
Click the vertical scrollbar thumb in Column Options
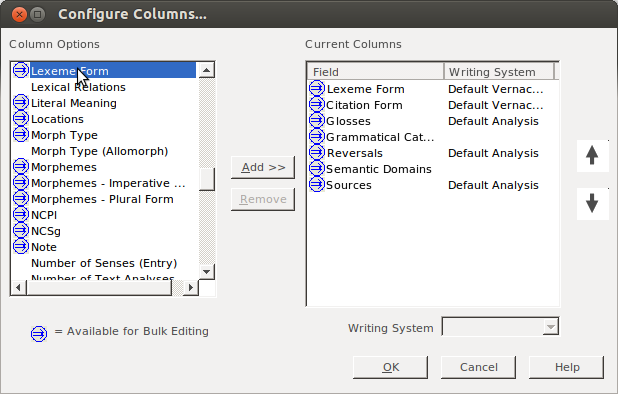click(207, 179)
